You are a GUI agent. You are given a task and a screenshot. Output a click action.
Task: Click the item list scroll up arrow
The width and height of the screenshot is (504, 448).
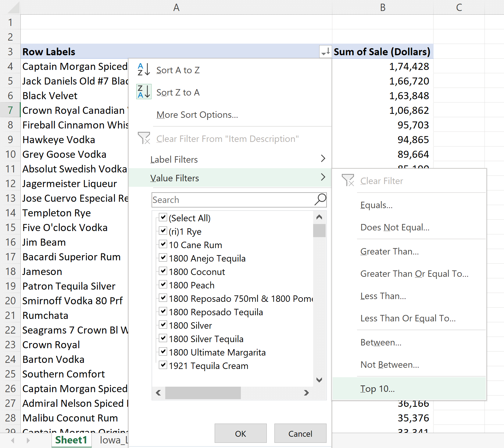319,217
